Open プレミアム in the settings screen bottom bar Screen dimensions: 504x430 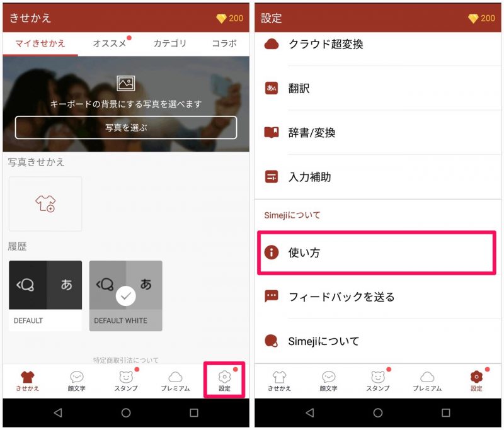pos(427,381)
